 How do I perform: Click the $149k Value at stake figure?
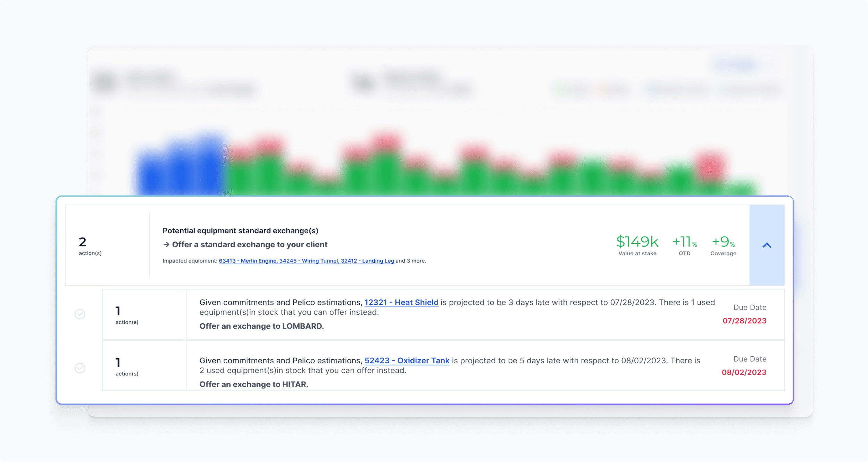pyautogui.click(x=637, y=242)
